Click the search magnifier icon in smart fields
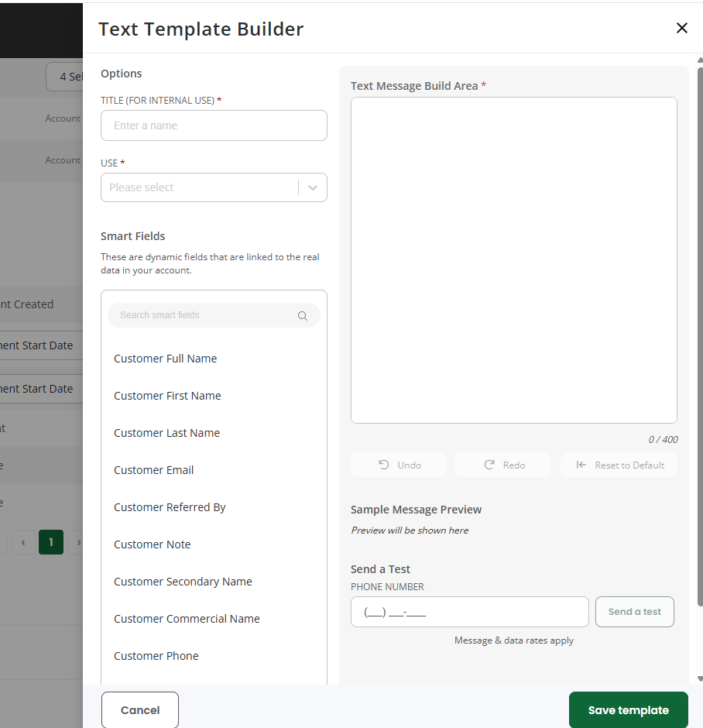The width and height of the screenshot is (703, 728). (x=303, y=316)
